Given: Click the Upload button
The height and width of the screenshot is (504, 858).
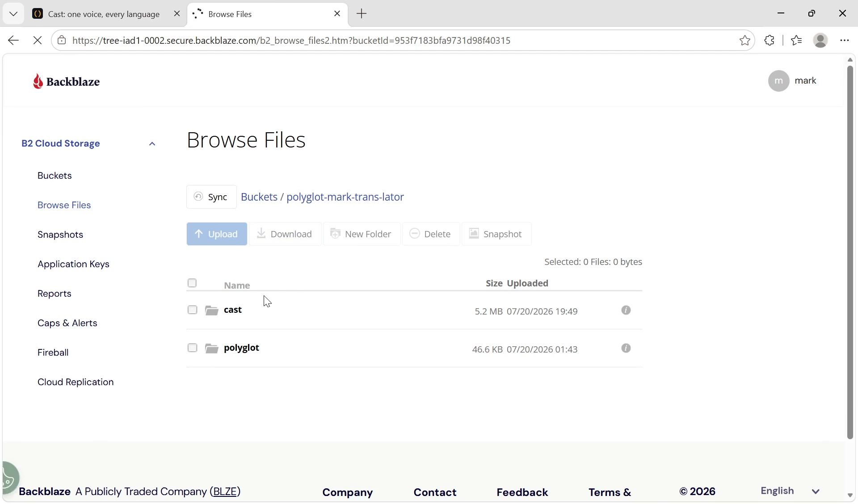Looking at the screenshot, I should [x=217, y=234].
